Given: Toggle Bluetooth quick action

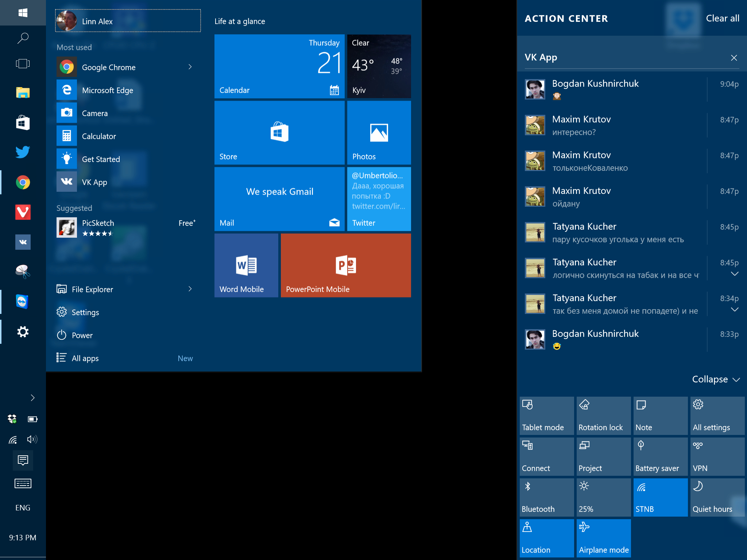Looking at the screenshot, I should 546,497.
